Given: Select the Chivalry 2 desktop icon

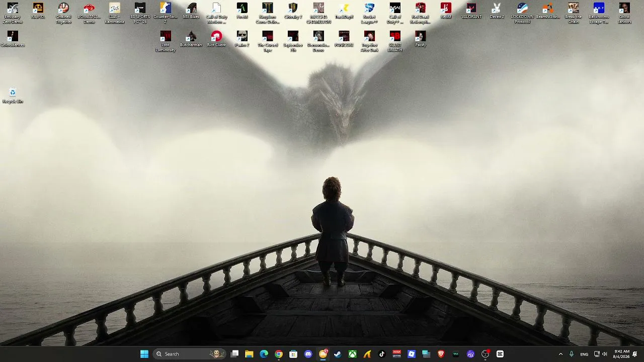Looking at the screenshot, I should 293,11.
